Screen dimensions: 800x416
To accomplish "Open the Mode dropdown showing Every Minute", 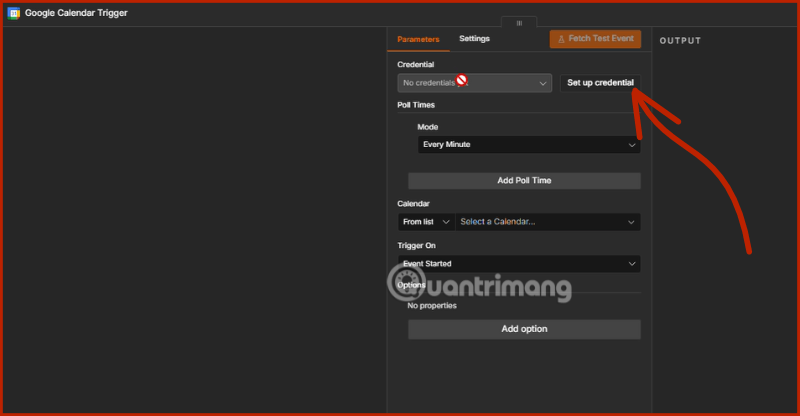I will 529,144.
